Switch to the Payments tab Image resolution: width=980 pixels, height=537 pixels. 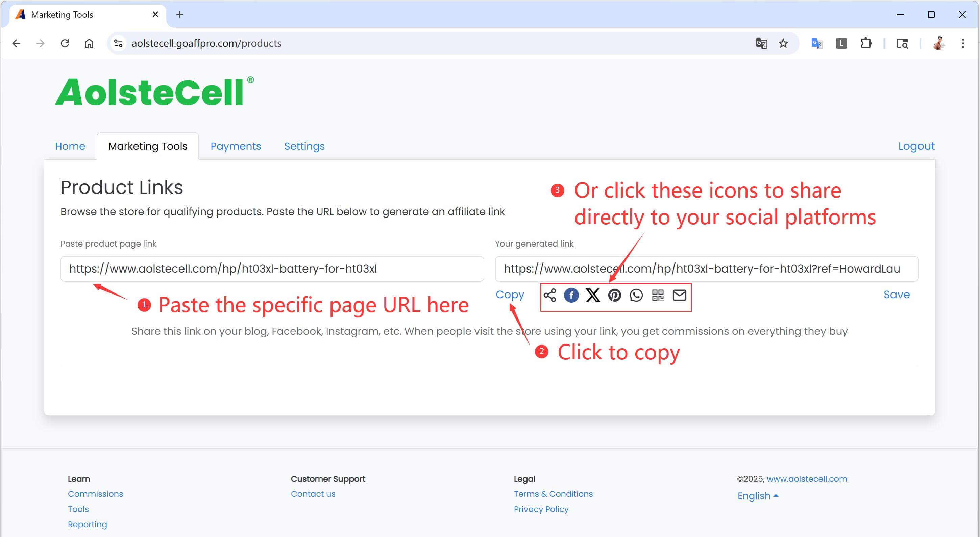pyautogui.click(x=236, y=146)
